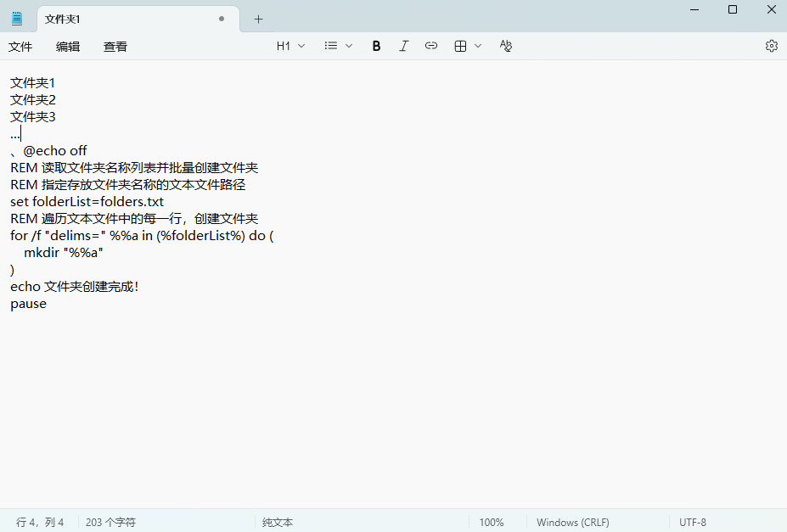Add a new tab with plus button
Screen dimensions: 787x532
coord(258,19)
